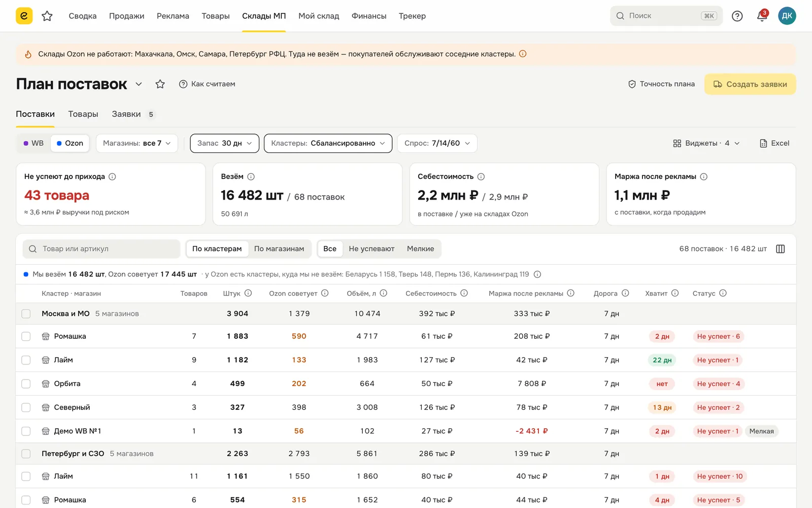
Task: Open the table columns settings icon
Action: [x=781, y=249]
